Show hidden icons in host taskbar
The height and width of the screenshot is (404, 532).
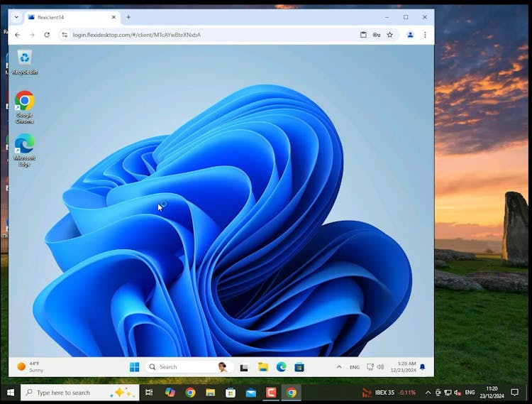[428, 392]
